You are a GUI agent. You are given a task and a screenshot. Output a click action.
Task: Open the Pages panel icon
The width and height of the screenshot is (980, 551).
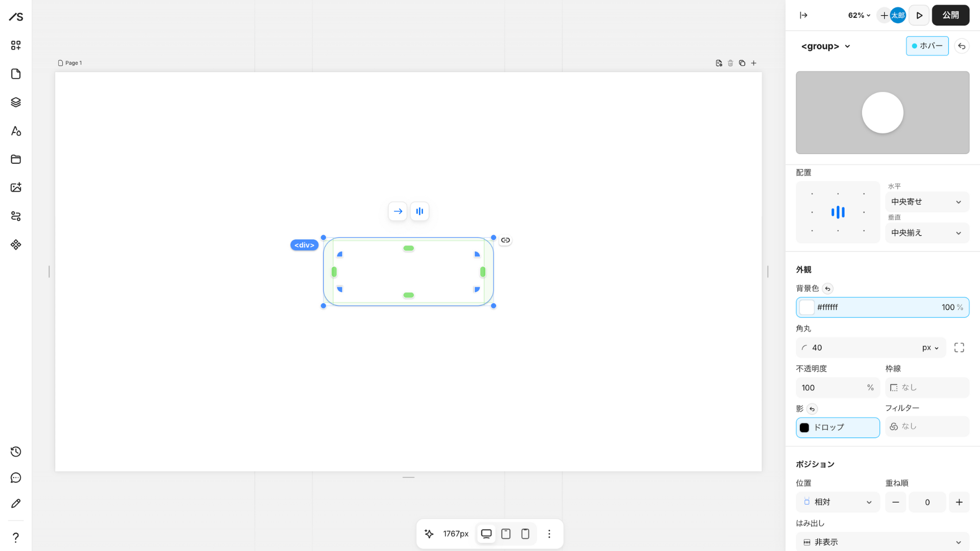[16, 74]
